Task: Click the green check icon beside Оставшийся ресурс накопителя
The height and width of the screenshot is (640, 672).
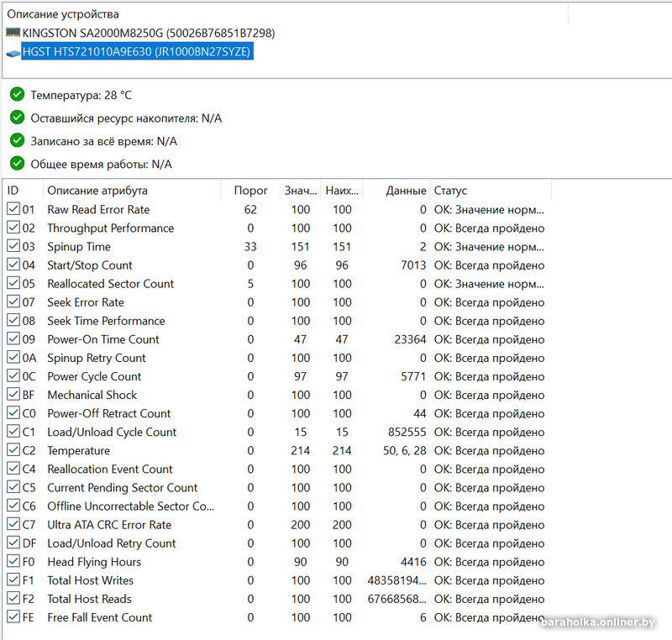Action: click(x=17, y=117)
